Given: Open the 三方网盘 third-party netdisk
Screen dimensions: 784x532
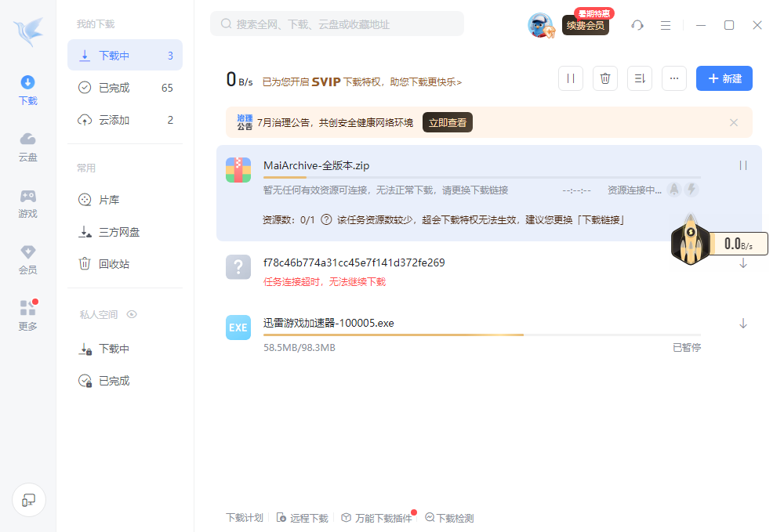Looking at the screenshot, I should pyautogui.click(x=125, y=232).
